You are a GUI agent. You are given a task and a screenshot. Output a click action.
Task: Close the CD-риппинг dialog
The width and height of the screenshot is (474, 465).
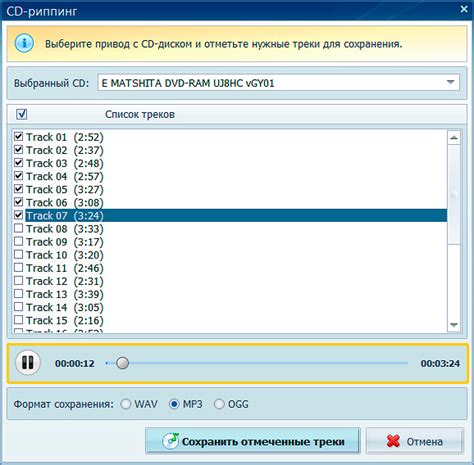pyautogui.click(x=464, y=9)
